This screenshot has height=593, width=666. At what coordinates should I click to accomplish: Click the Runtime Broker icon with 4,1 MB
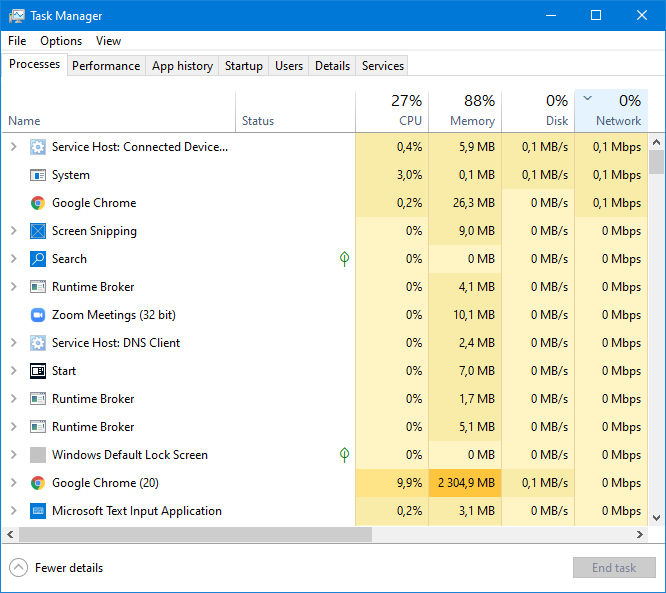click(38, 287)
